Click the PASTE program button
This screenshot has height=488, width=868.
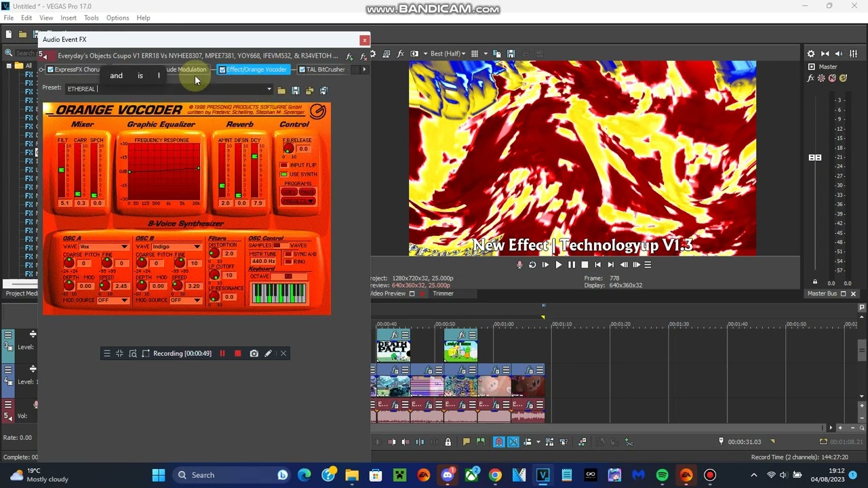307,192
